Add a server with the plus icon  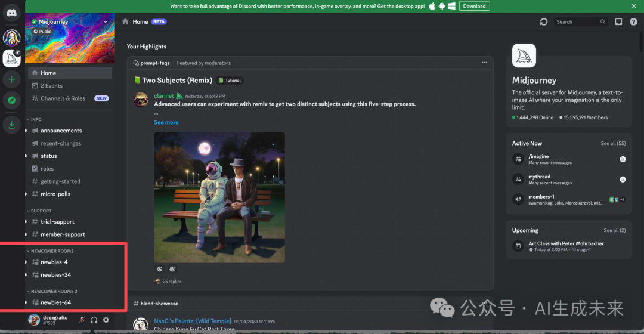coord(11,79)
